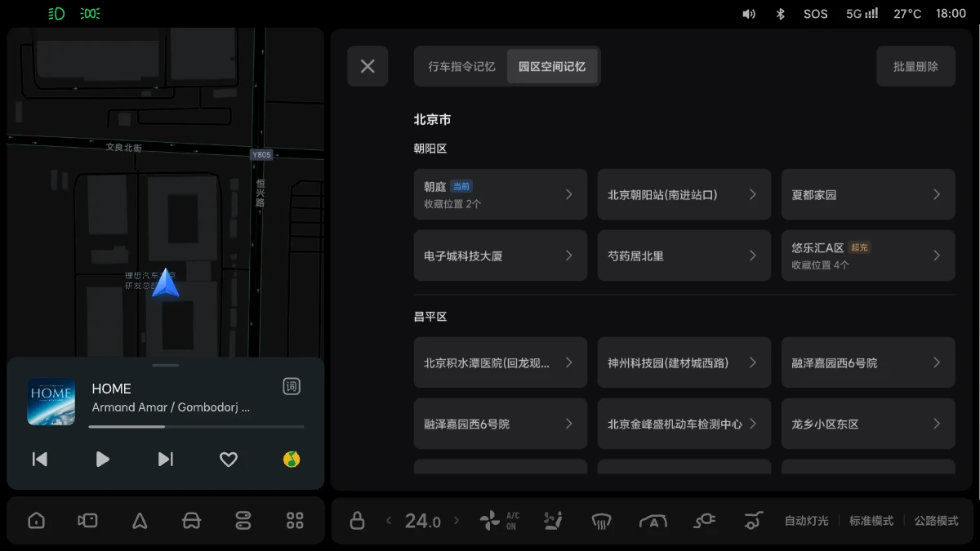Open the home icon in bottom dock
The image size is (980, 551).
tap(36, 521)
